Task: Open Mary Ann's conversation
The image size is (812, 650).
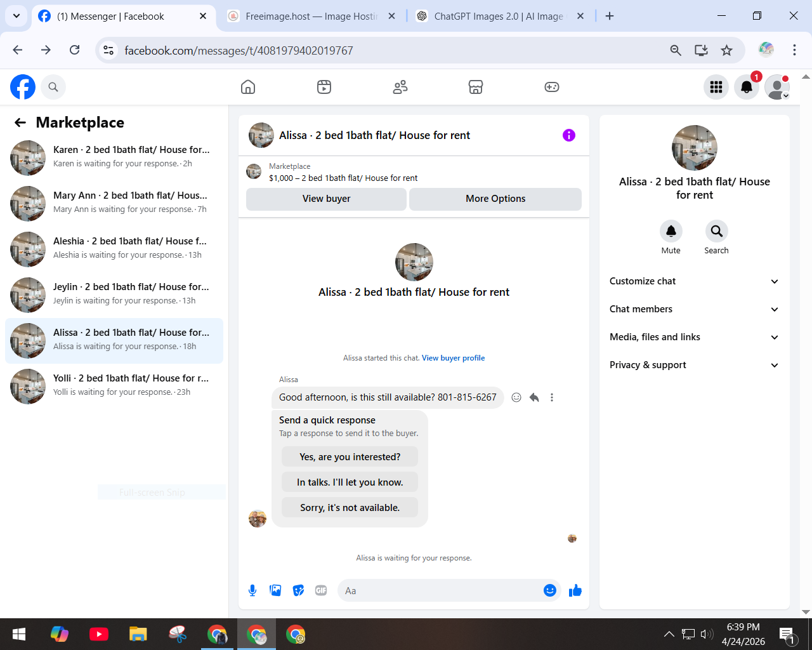Action: click(x=114, y=204)
